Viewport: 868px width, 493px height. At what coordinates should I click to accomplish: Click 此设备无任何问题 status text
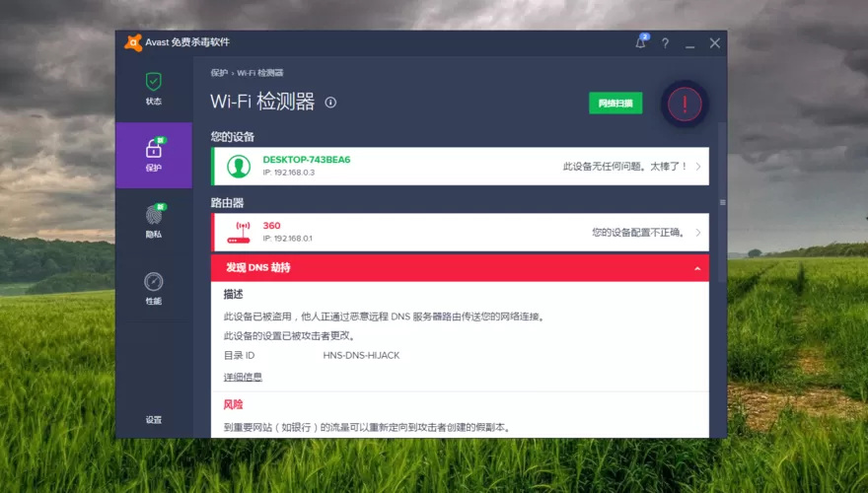coord(624,166)
